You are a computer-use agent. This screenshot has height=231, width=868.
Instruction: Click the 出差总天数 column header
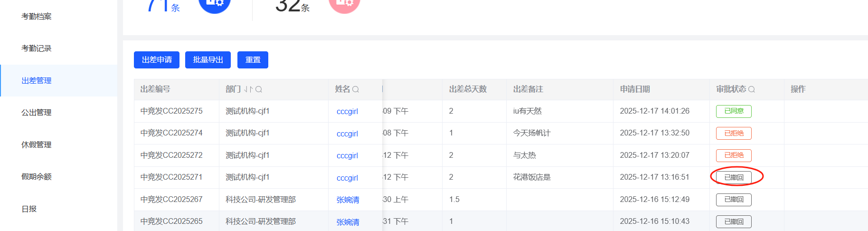coord(468,89)
